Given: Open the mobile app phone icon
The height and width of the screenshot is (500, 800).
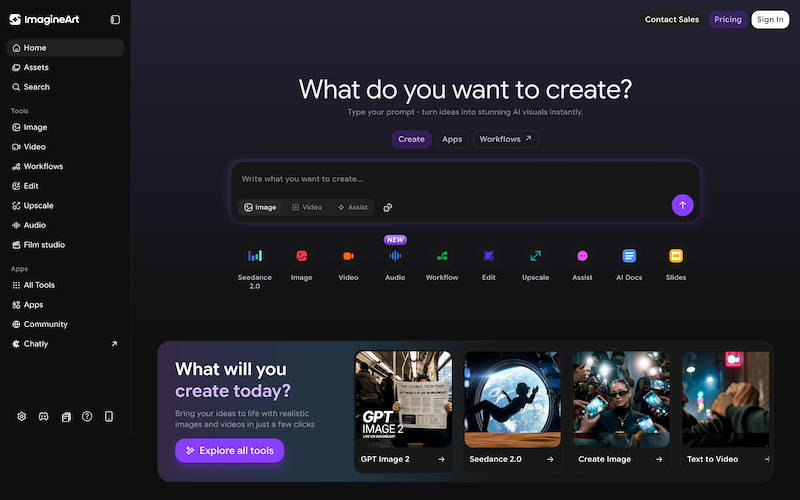Looking at the screenshot, I should [109, 416].
